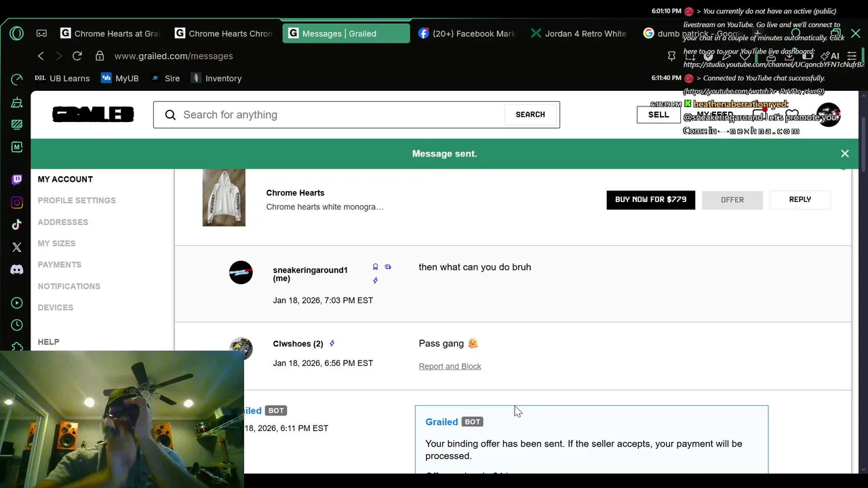
Task: Open Instagram from the sidebar
Action: (17, 202)
